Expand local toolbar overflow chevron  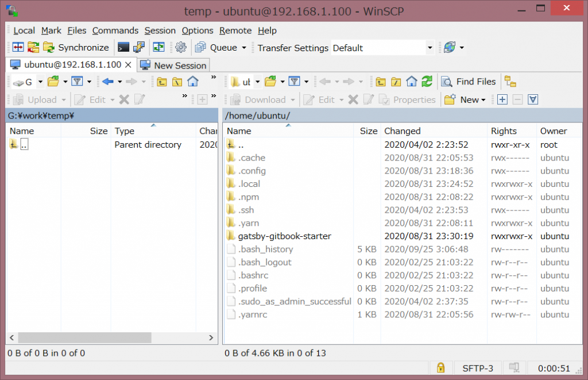coord(214,77)
